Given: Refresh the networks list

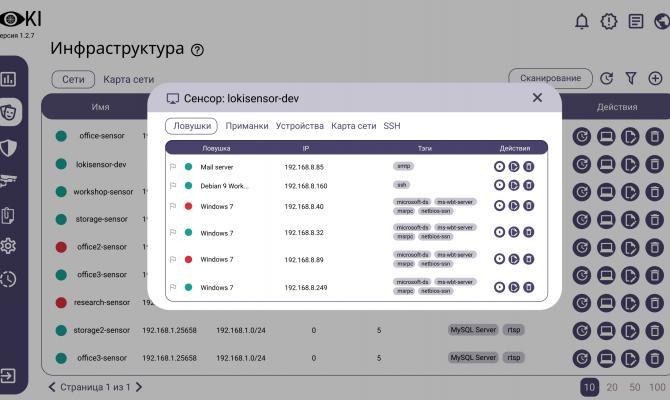Looking at the screenshot, I should pyautogui.click(x=606, y=78).
